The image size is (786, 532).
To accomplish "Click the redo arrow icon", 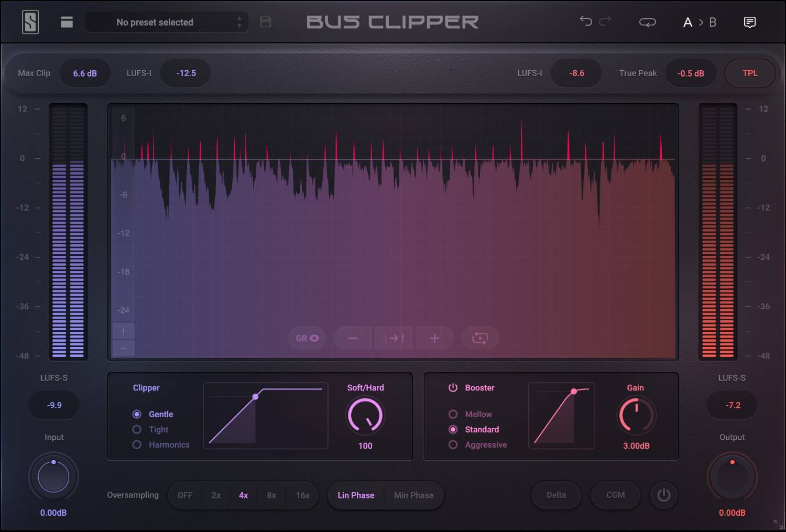I will pyautogui.click(x=605, y=21).
